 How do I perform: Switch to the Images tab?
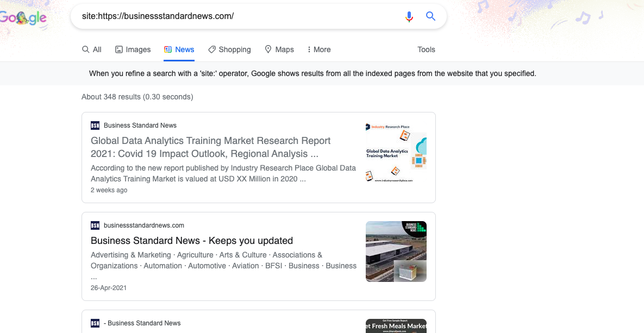[x=133, y=49]
